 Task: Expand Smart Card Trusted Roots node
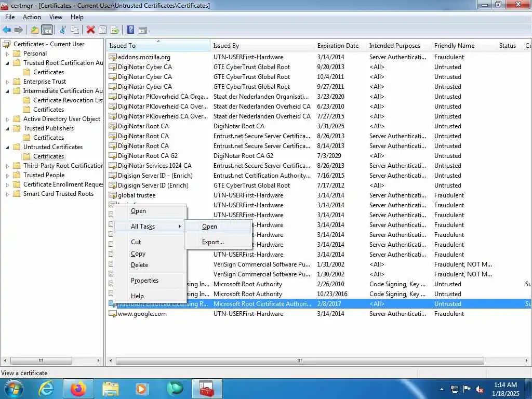(x=7, y=194)
